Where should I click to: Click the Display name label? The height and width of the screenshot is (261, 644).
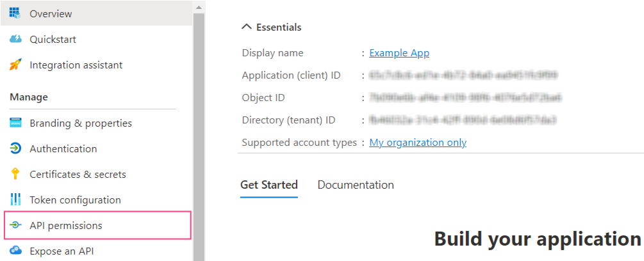(273, 53)
